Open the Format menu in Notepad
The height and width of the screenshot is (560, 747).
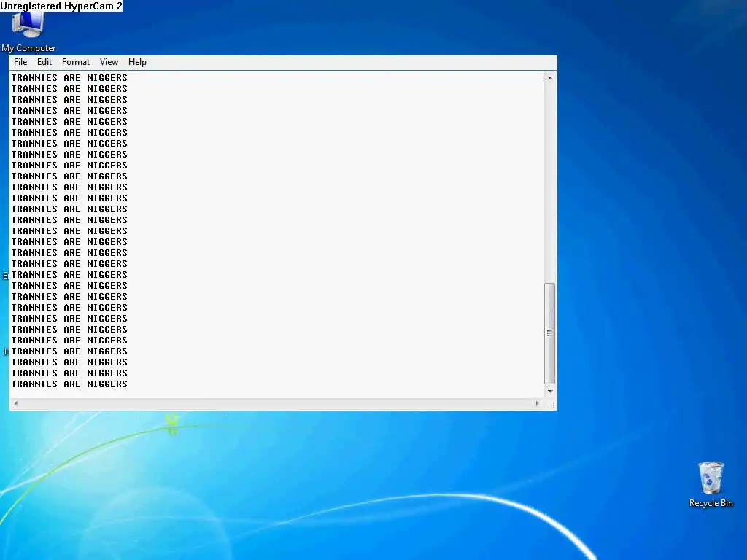pos(76,62)
